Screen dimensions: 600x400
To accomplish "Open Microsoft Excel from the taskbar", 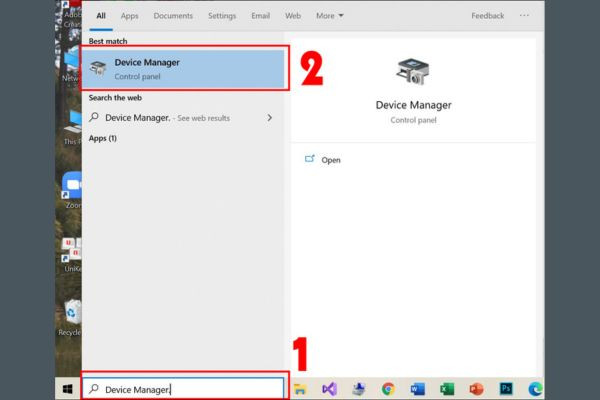I will [x=447, y=389].
